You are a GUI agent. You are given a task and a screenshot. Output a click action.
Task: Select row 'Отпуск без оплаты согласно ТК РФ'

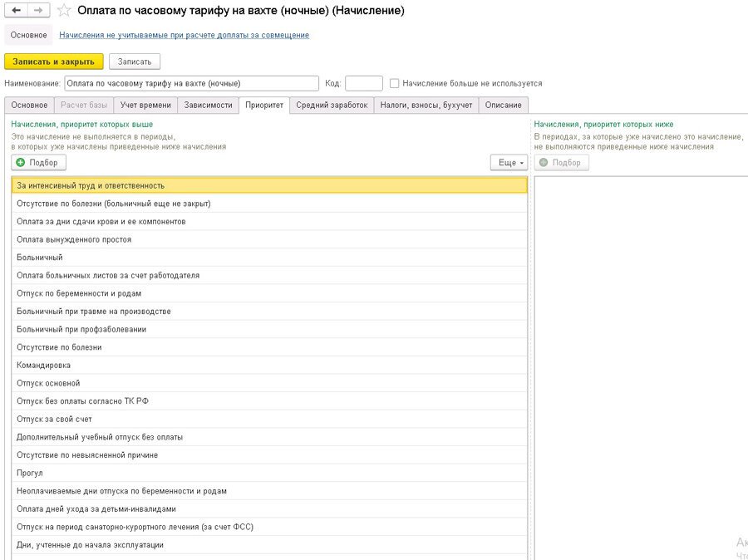click(x=269, y=401)
